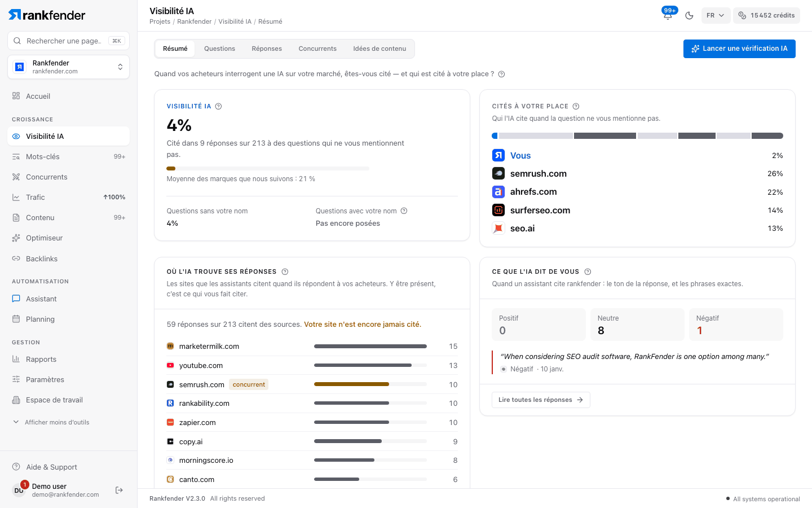The width and height of the screenshot is (812, 508).
Task: Click the logout icon next to Demo user
Action: (x=119, y=490)
